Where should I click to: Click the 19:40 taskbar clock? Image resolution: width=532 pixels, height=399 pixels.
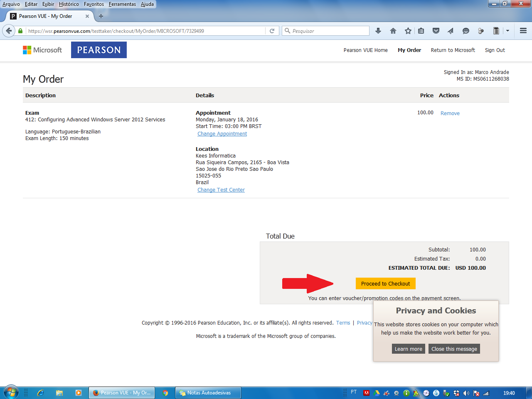pyautogui.click(x=509, y=393)
